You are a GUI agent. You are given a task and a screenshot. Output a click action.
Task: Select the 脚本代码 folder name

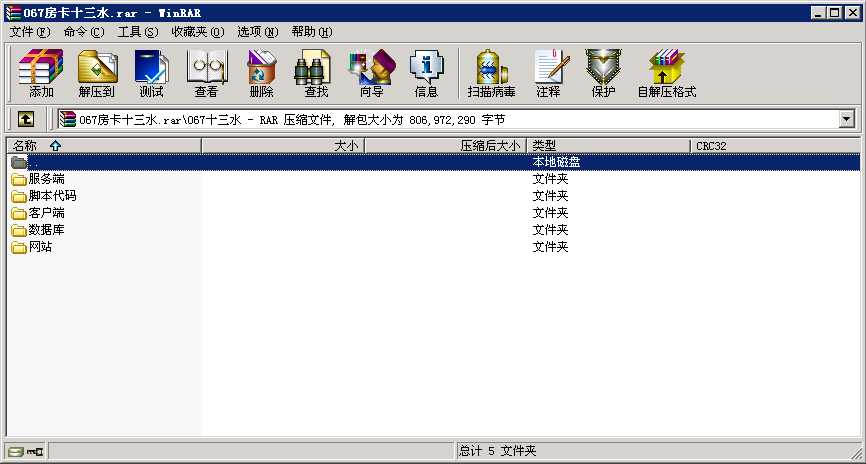[52, 196]
